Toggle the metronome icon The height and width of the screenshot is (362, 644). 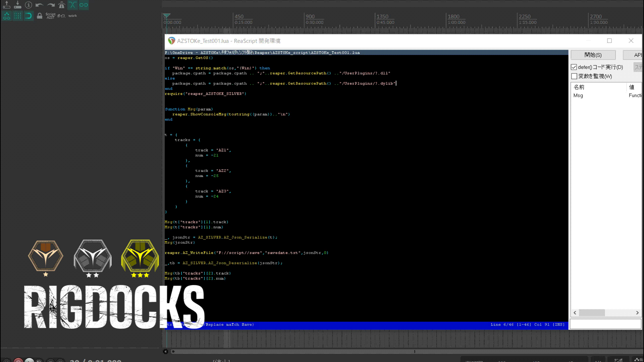click(62, 5)
